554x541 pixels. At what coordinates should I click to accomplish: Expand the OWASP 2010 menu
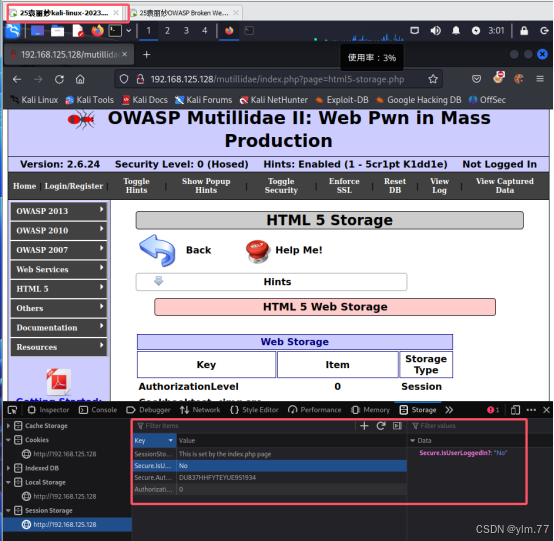58,230
